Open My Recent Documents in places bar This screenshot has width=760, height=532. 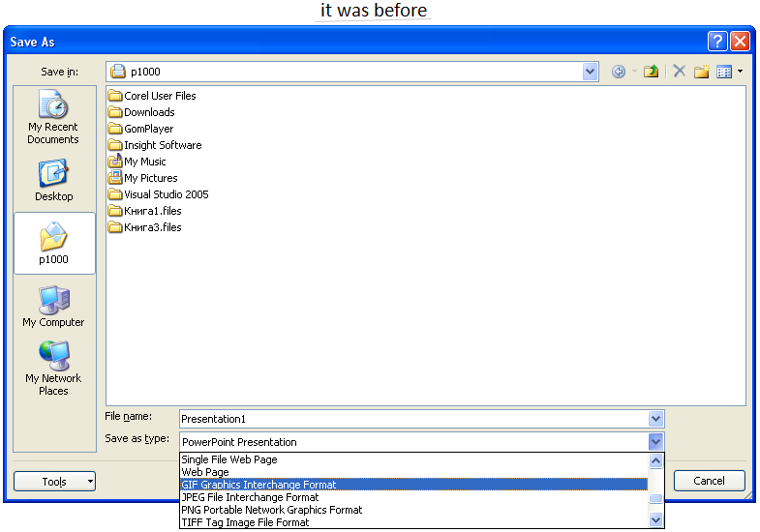(53, 116)
